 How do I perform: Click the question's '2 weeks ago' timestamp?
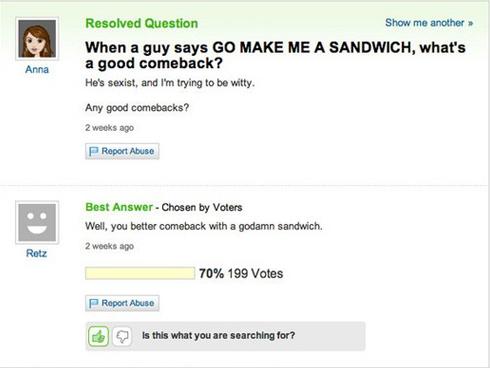pyautogui.click(x=109, y=128)
